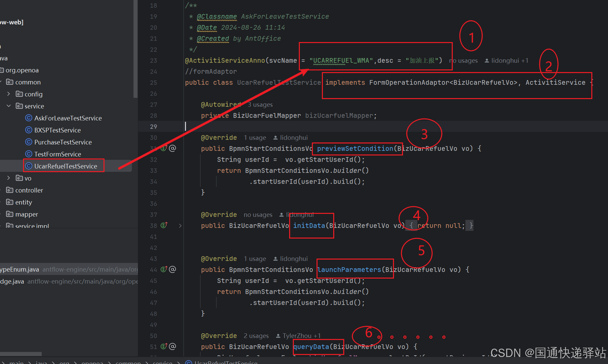
Task: Click the '3 usages' hint near @Autowired
Action: pos(260,105)
